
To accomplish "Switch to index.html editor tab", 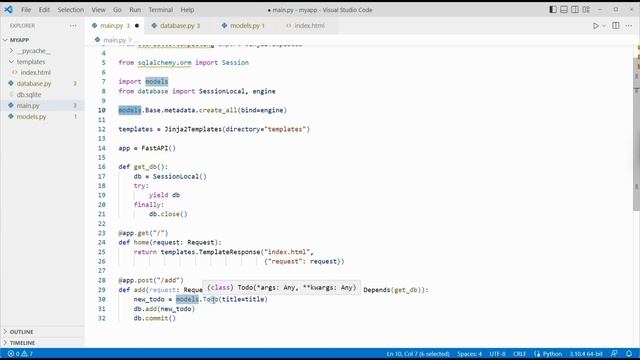I will click(309, 26).
